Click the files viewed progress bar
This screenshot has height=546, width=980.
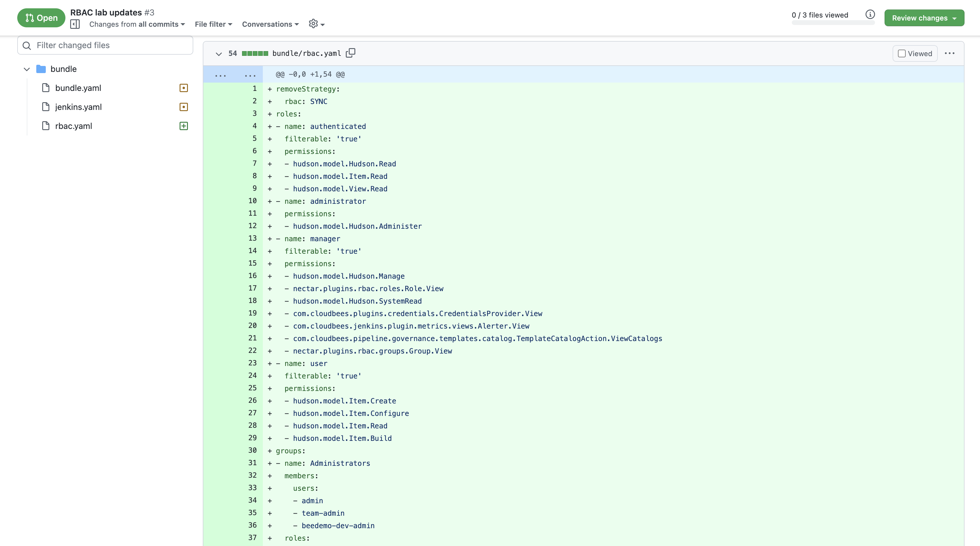pyautogui.click(x=833, y=23)
